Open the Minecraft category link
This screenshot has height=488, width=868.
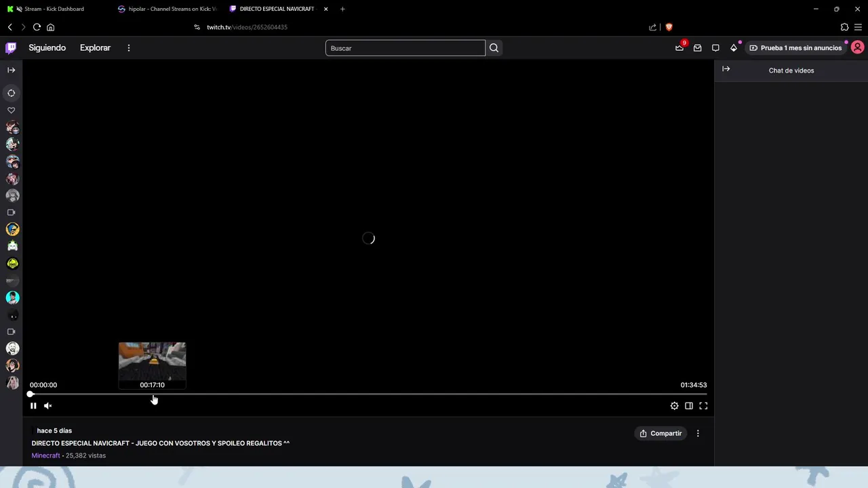pos(45,455)
